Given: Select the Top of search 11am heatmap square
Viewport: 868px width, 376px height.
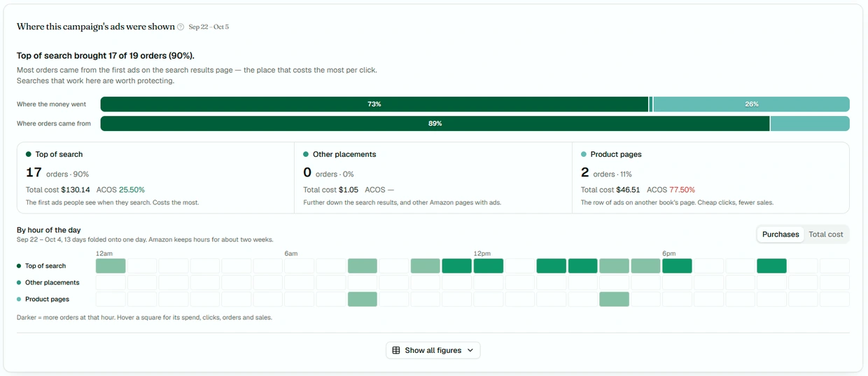Looking at the screenshot, I should point(457,266).
